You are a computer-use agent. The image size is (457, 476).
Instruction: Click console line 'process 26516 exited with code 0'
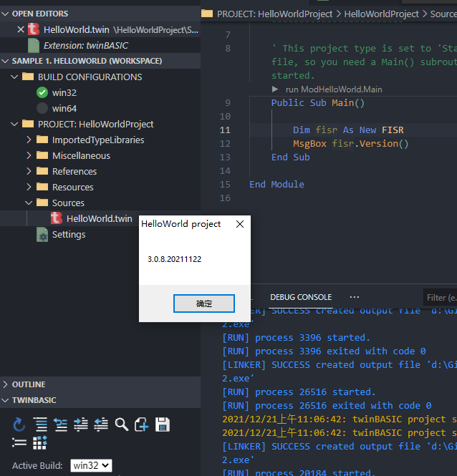click(327, 406)
